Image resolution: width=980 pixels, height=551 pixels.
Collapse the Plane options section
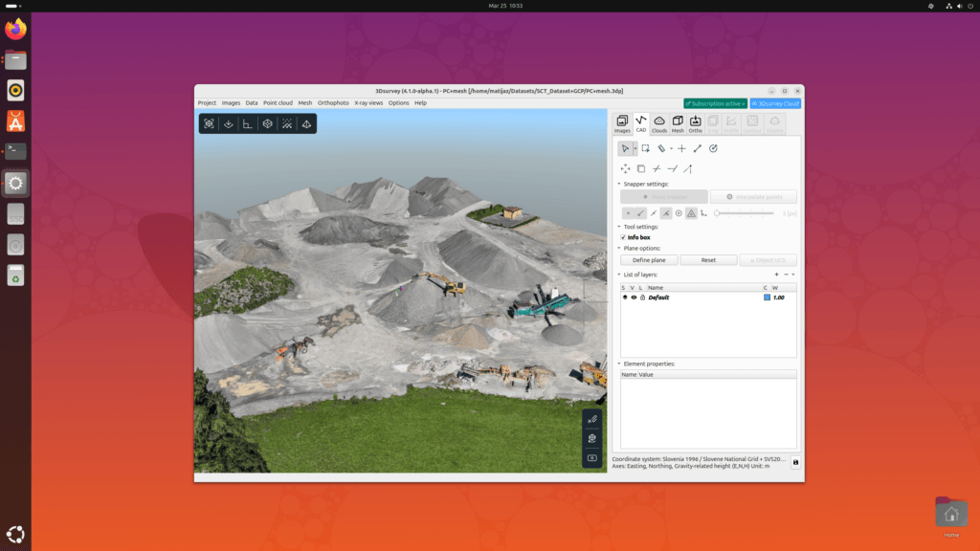[x=617, y=248]
